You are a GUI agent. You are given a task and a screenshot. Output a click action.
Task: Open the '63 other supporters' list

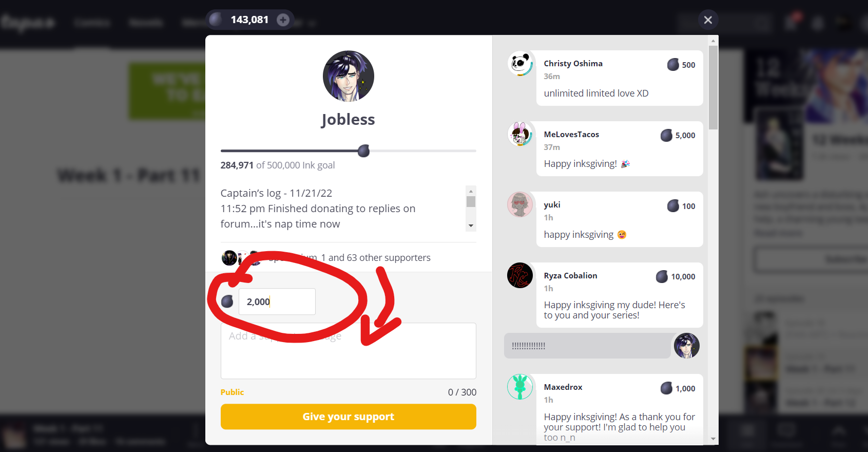(x=379, y=258)
